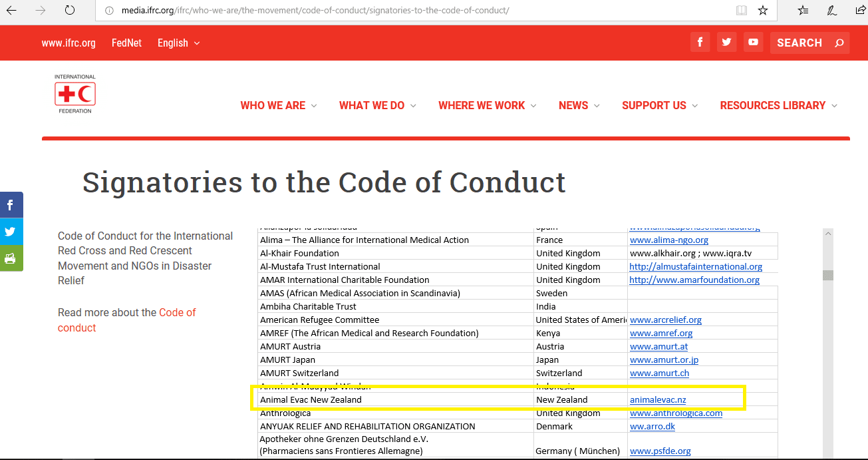This screenshot has height=460, width=868.
Task: Open the WHERE WE WORK menu
Action: pyautogui.click(x=488, y=105)
